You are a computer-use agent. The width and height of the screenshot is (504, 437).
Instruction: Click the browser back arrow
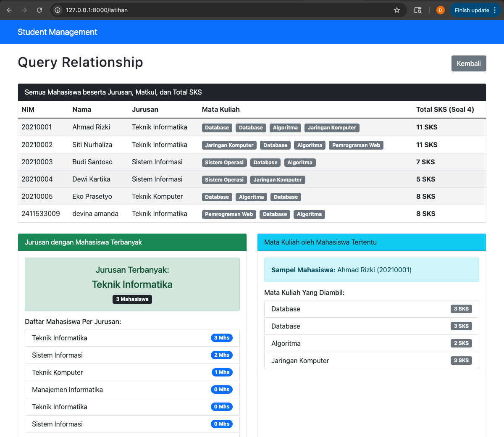(9, 10)
